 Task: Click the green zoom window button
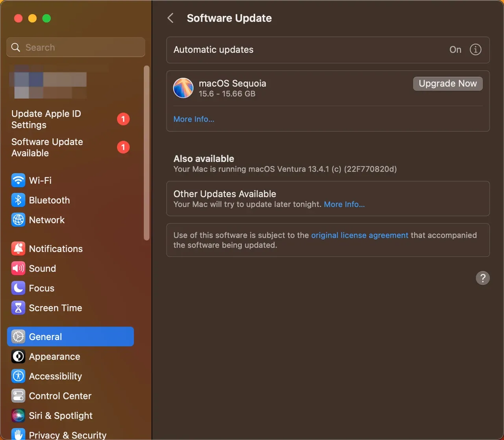(46, 18)
